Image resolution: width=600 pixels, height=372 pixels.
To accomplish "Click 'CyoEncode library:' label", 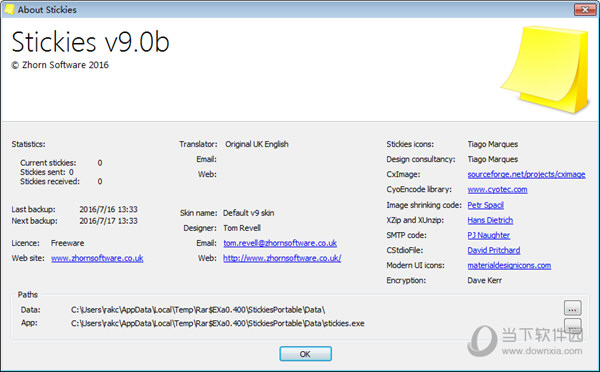I will click(419, 189).
